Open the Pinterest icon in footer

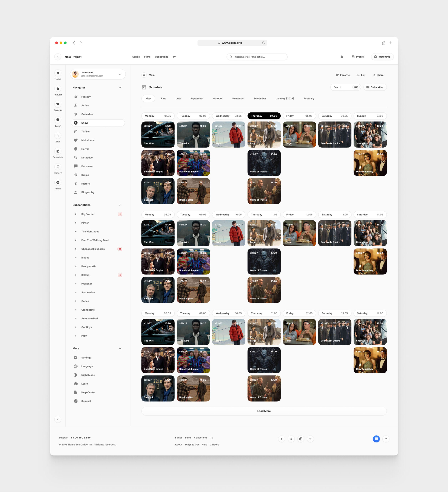(x=310, y=439)
